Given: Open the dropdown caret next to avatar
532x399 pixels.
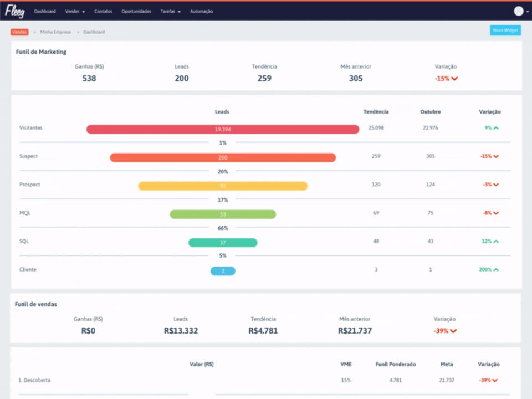Looking at the screenshot, I should (528, 12).
